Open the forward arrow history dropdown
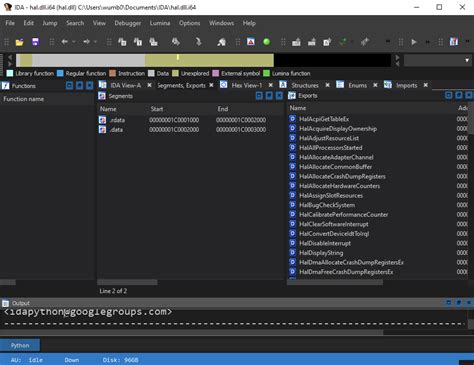The image size is (474, 365). point(95,42)
